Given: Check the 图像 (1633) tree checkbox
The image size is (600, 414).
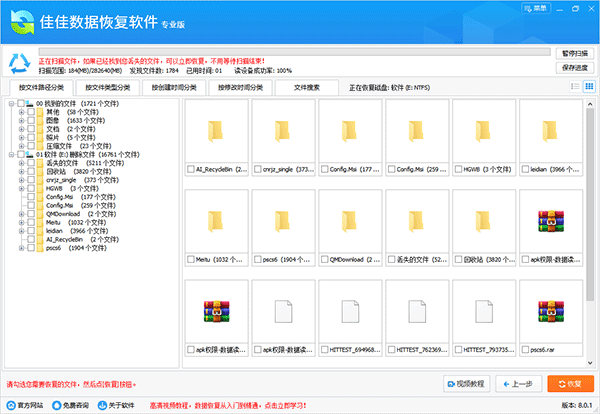Looking at the screenshot, I should (31, 121).
